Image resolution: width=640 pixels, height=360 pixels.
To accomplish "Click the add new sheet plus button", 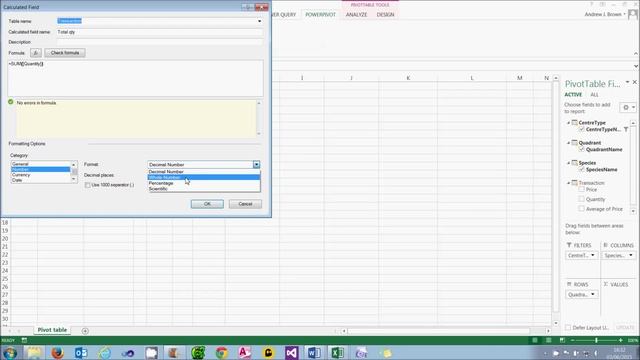I will tap(85, 331).
